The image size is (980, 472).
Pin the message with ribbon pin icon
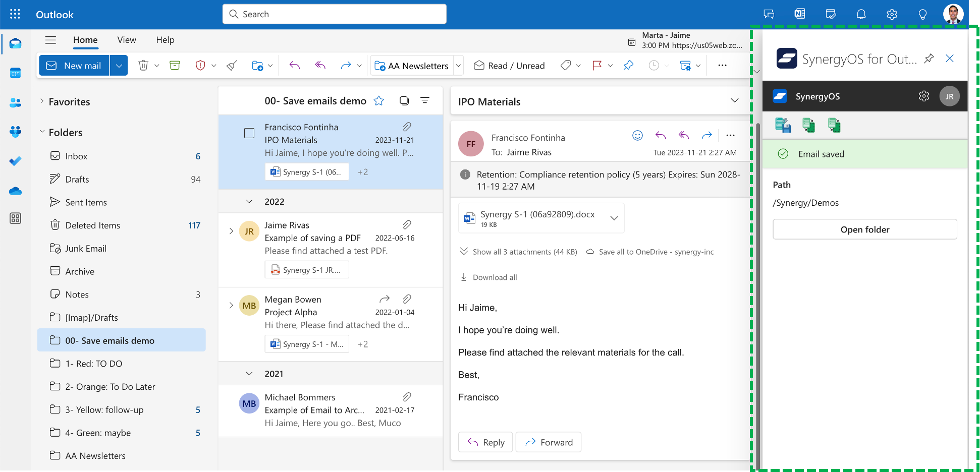[x=628, y=66]
